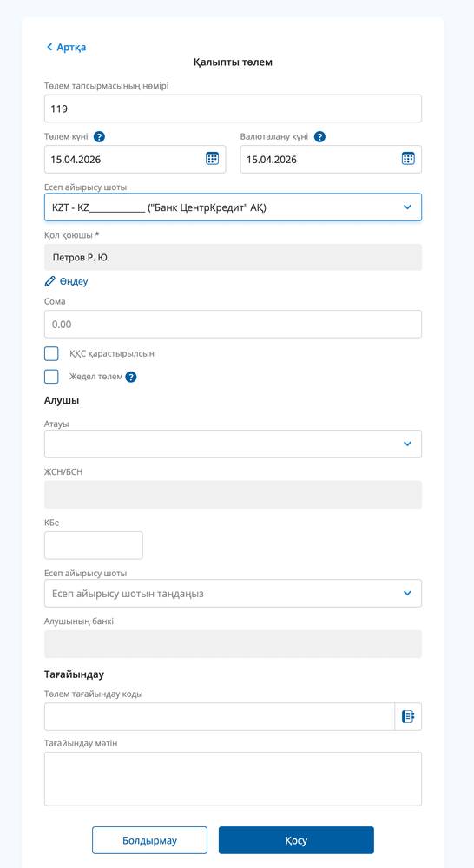
Task: Click the Болдырмау cancel button
Action: (149, 840)
